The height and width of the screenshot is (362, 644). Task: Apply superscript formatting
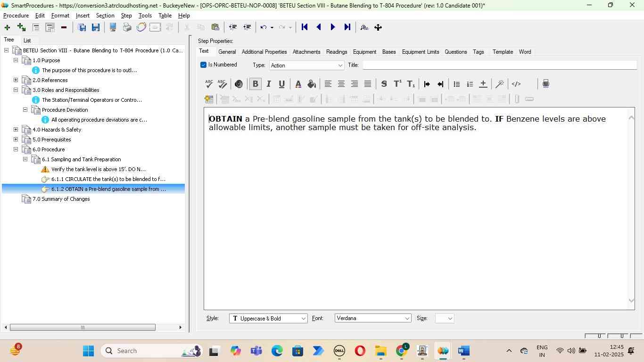click(397, 84)
